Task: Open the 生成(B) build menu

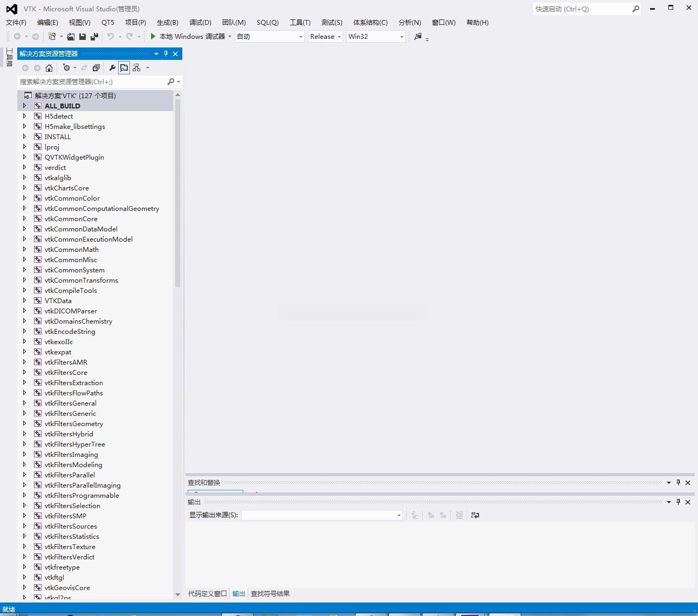Action: coord(167,23)
